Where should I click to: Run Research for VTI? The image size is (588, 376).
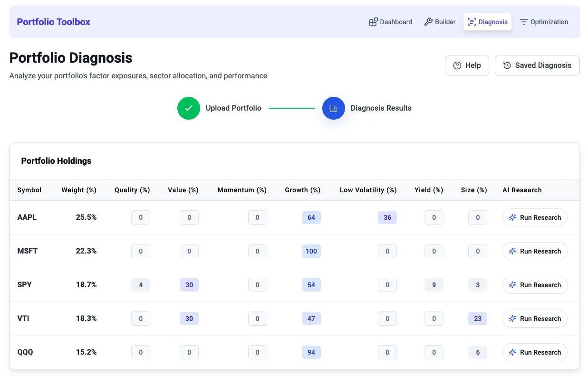(x=535, y=319)
